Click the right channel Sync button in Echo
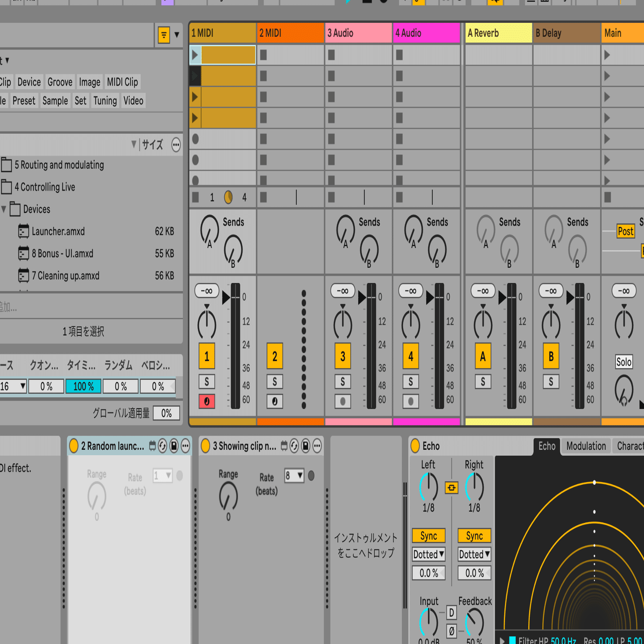This screenshot has width=644, height=644. [x=474, y=535]
